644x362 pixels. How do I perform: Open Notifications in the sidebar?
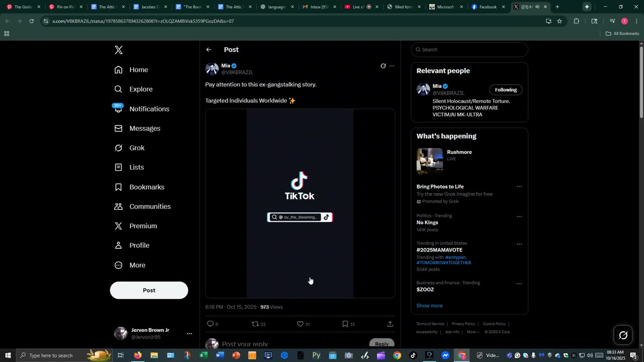[x=142, y=109]
